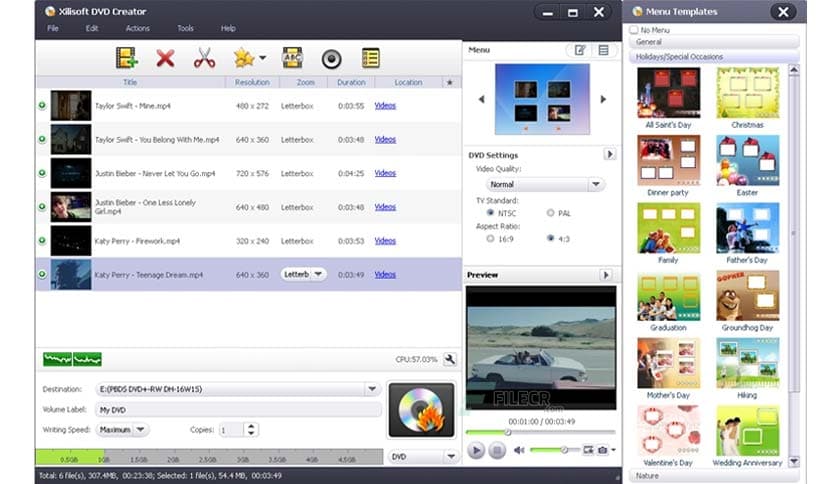This screenshot has width=836, height=484.
Task: Expand the Nature templates category
Action: pos(714,475)
